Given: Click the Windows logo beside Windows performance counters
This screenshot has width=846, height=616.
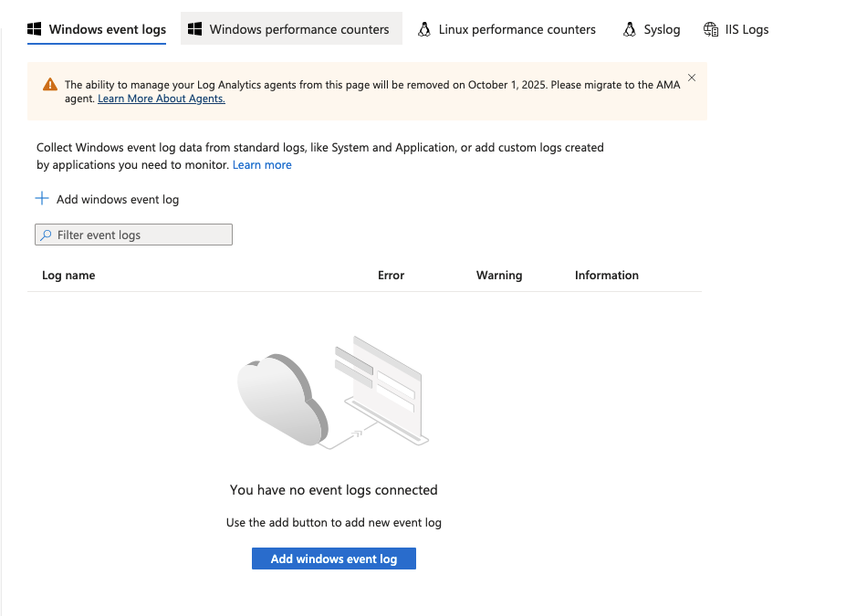Looking at the screenshot, I should (194, 29).
